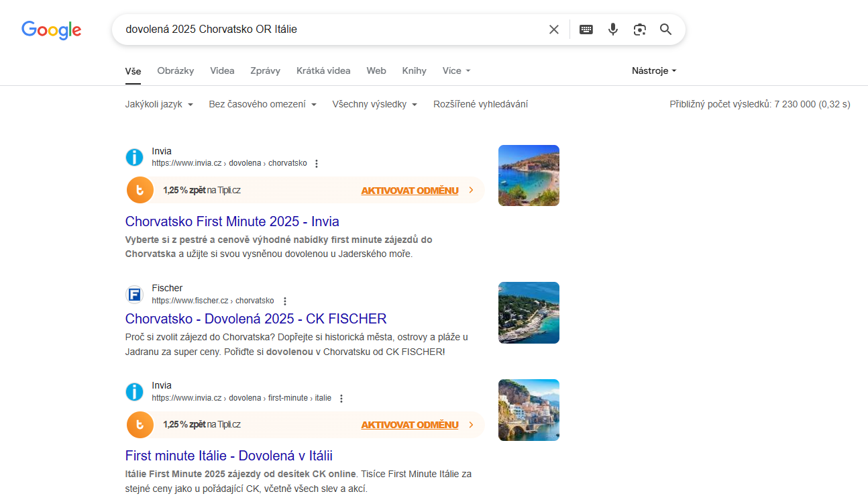
Task: Open the Krátká videa tab
Action: [x=323, y=70]
